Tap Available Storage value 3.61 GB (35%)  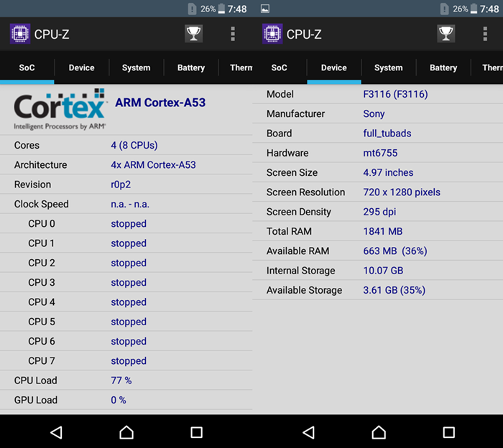pyautogui.click(x=394, y=290)
